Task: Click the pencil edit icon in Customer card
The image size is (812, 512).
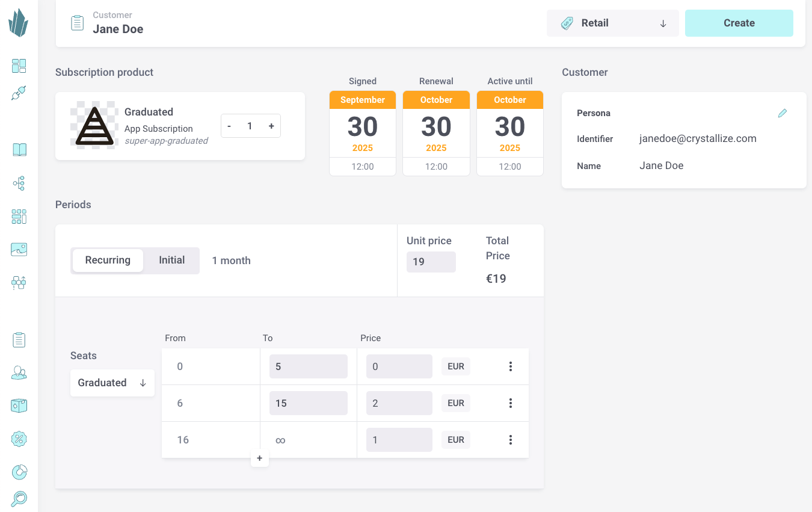Action: pyautogui.click(x=782, y=113)
